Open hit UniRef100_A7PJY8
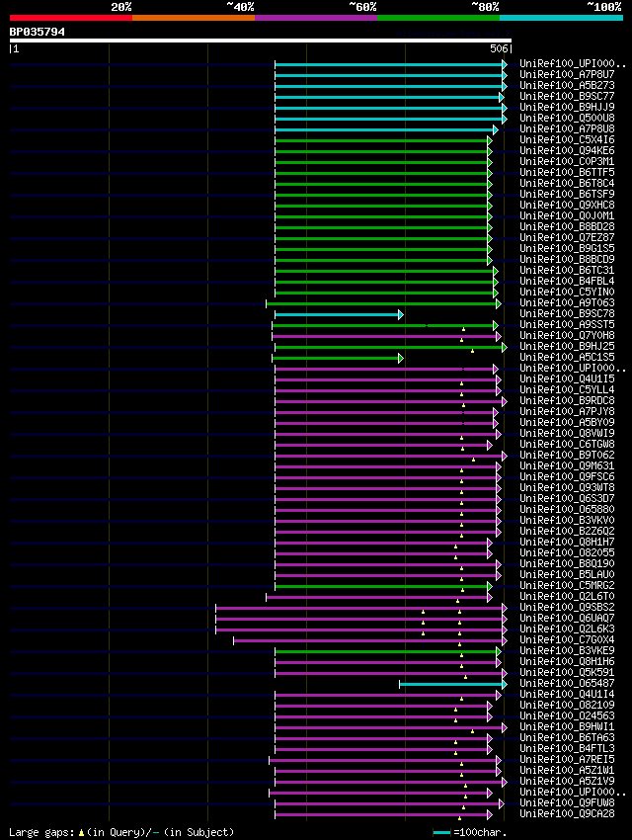This screenshot has width=632, height=840. pyautogui.click(x=567, y=411)
